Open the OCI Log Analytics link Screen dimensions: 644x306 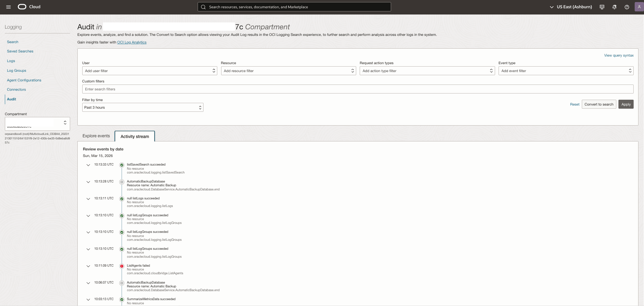coord(132,42)
